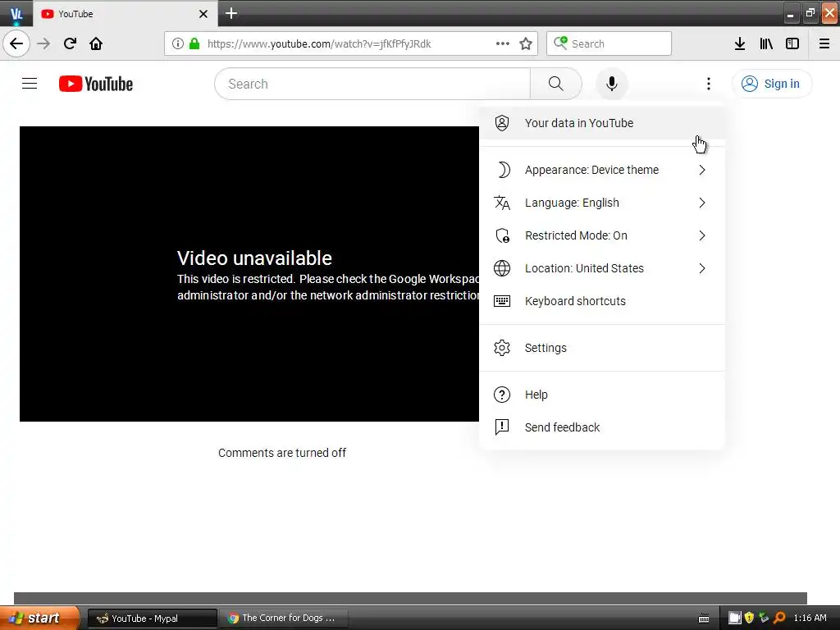Close the YouTube three-dot settings menu
The image size is (840, 630).
(709, 84)
